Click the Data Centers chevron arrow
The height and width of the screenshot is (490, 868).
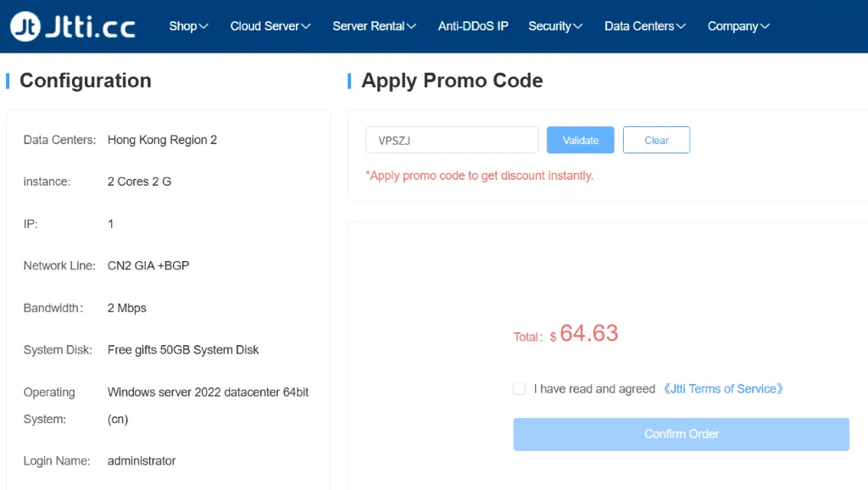pos(682,27)
